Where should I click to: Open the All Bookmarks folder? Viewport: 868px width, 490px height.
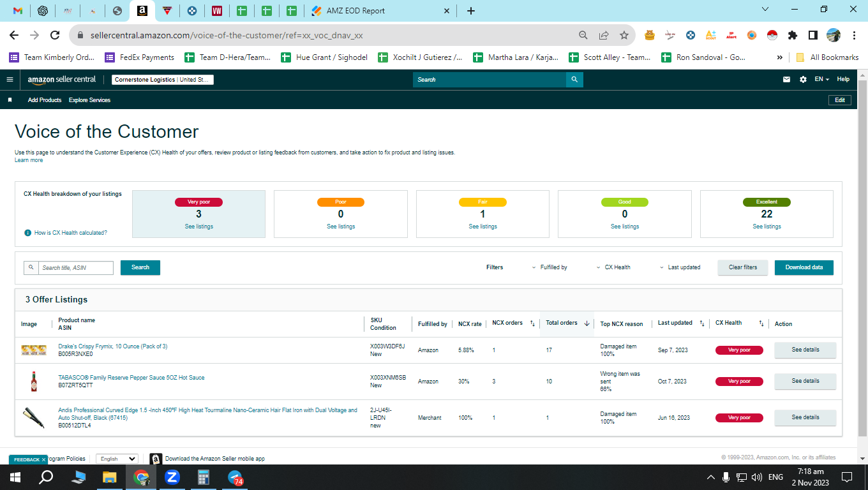click(827, 57)
